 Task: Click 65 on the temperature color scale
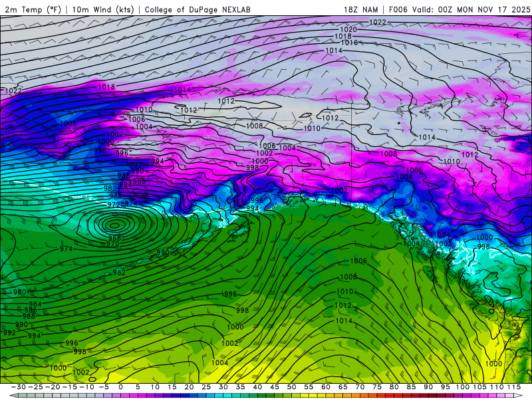(342, 387)
